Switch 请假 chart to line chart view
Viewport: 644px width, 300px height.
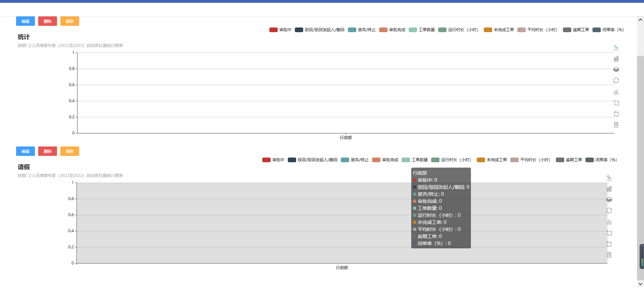(x=609, y=178)
